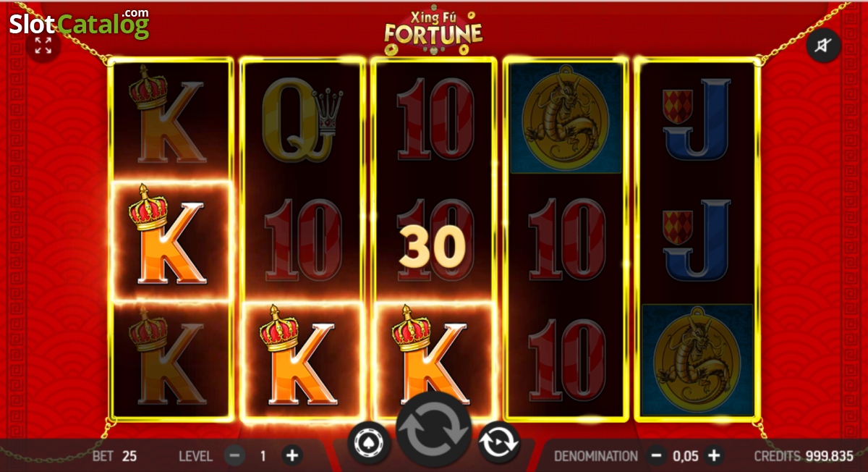Click the SlotCatalog.com logo

79,24
